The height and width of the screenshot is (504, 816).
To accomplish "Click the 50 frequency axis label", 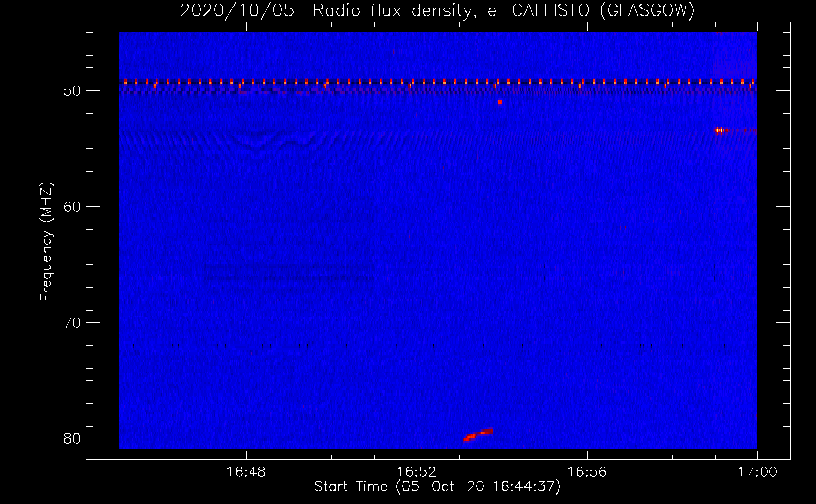I will pyautogui.click(x=73, y=91).
